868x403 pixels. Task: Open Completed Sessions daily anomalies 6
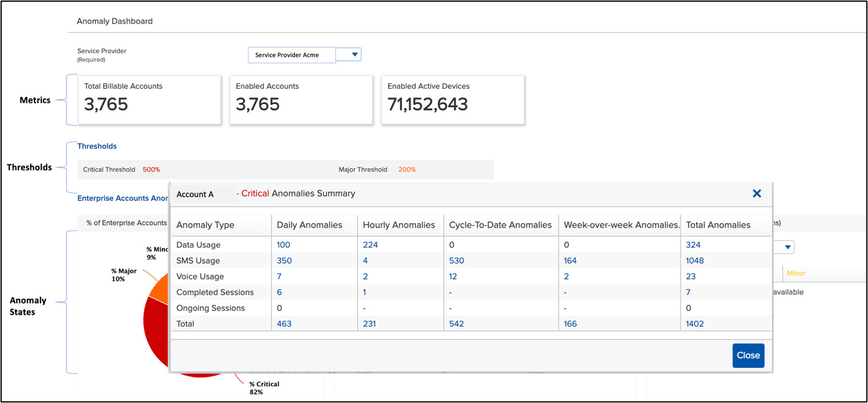[279, 292]
